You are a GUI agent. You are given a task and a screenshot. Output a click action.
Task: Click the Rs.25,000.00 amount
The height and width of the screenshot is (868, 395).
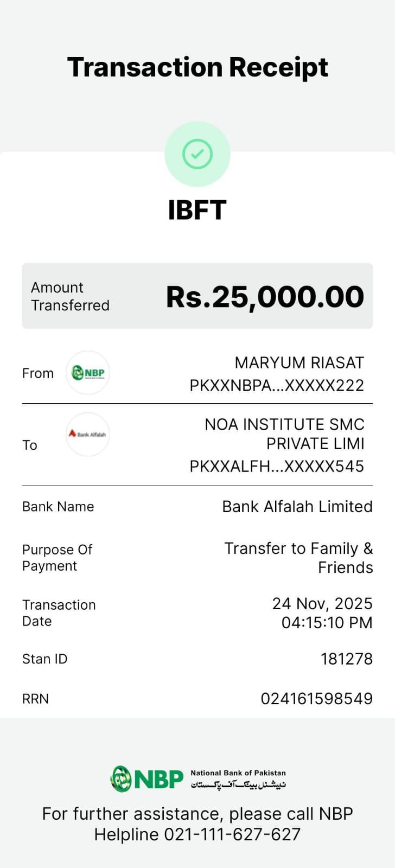[x=265, y=296]
